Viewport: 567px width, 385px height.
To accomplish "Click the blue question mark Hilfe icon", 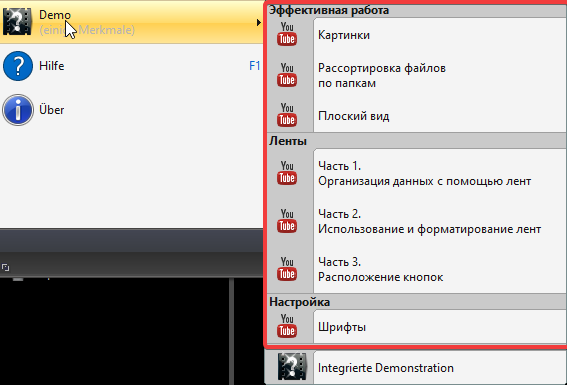I will [x=18, y=66].
